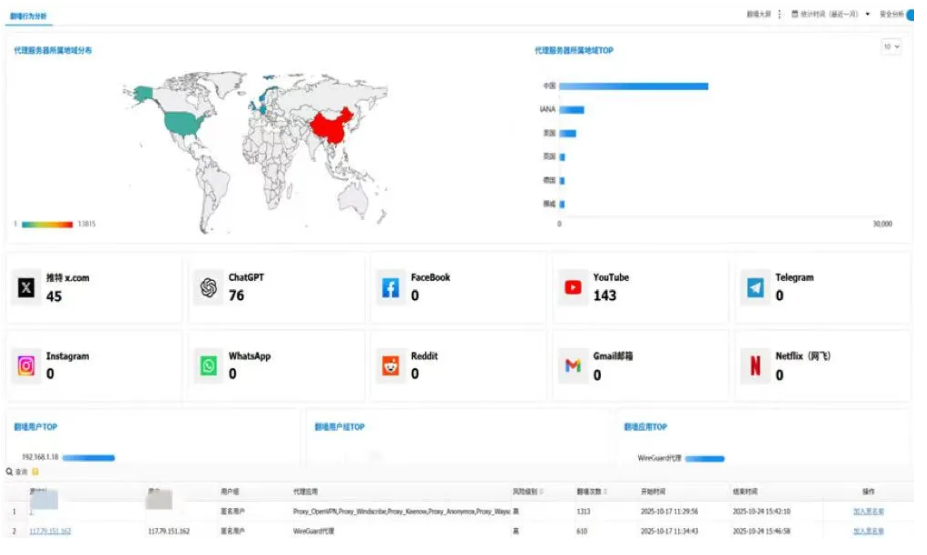Click the Netflix N icon

(755, 366)
